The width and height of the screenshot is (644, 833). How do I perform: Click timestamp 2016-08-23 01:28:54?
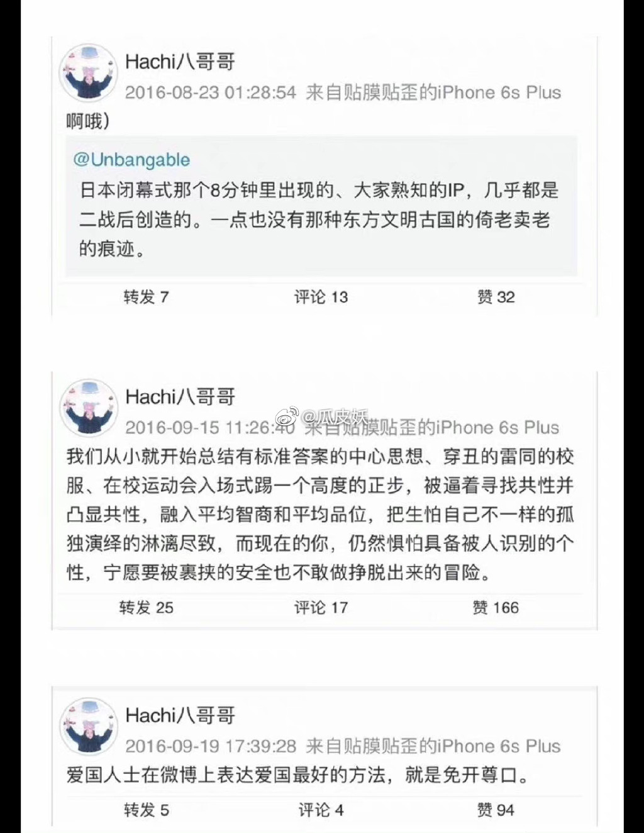point(211,92)
